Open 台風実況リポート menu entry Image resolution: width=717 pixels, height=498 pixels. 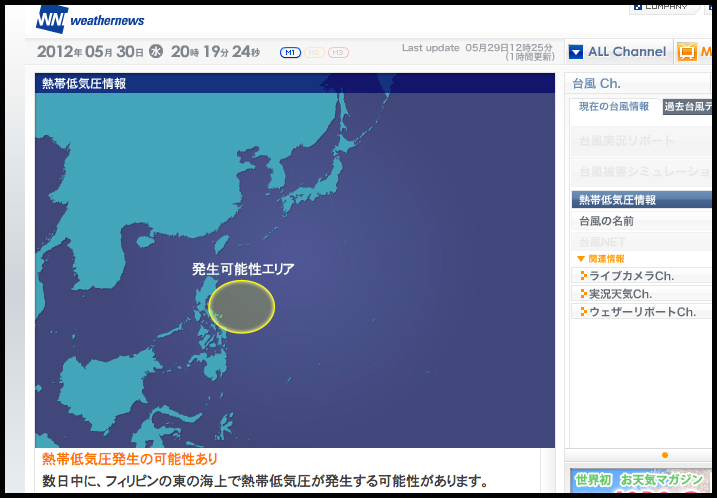click(642, 141)
